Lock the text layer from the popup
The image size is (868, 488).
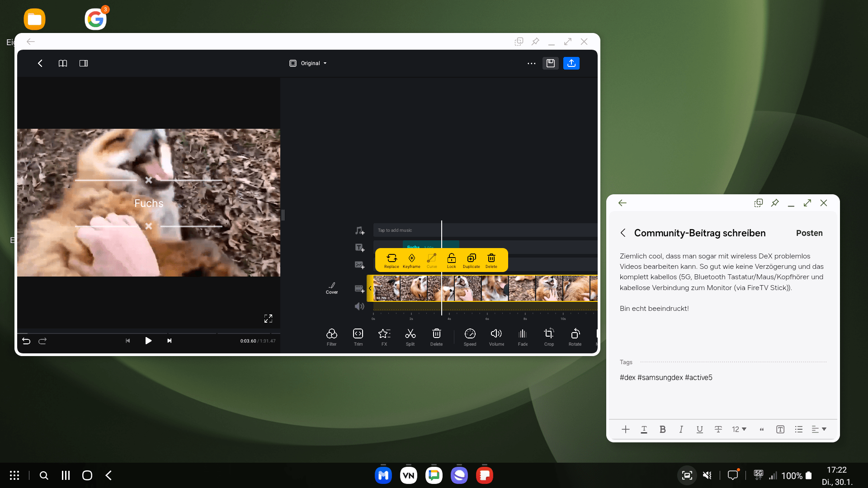tap(452, 261)
